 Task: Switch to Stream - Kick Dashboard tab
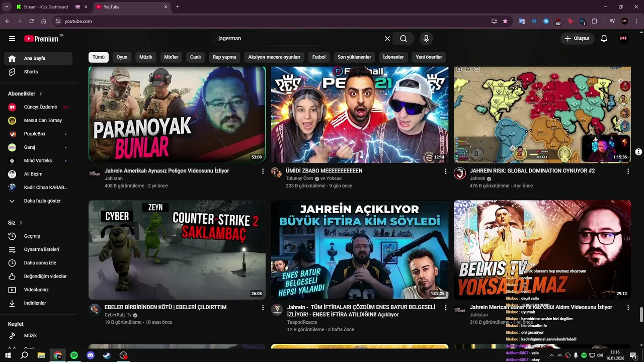click(x=45, y=7)
